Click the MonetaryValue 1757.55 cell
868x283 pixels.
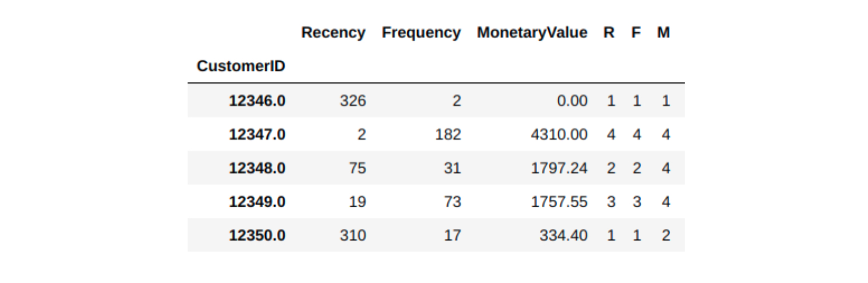tap(559, 201)
